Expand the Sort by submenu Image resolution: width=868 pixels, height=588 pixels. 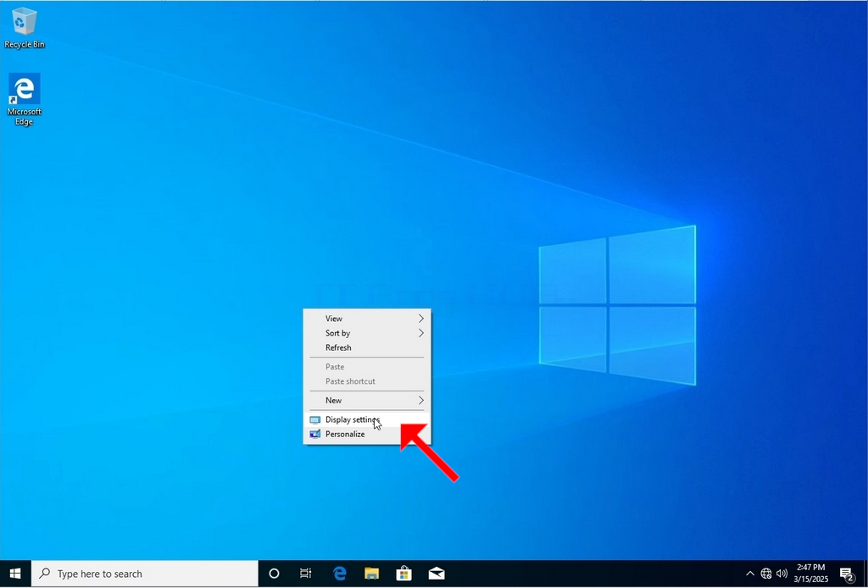[x=367, y=333]
